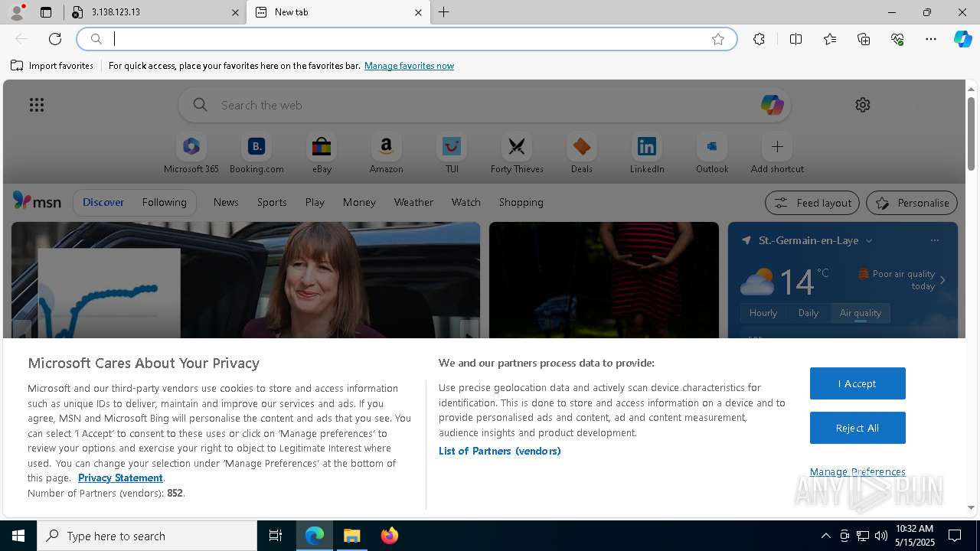Click Manage favorites now link
This screenshot has width=980, height=551.
tap(409, 66)
